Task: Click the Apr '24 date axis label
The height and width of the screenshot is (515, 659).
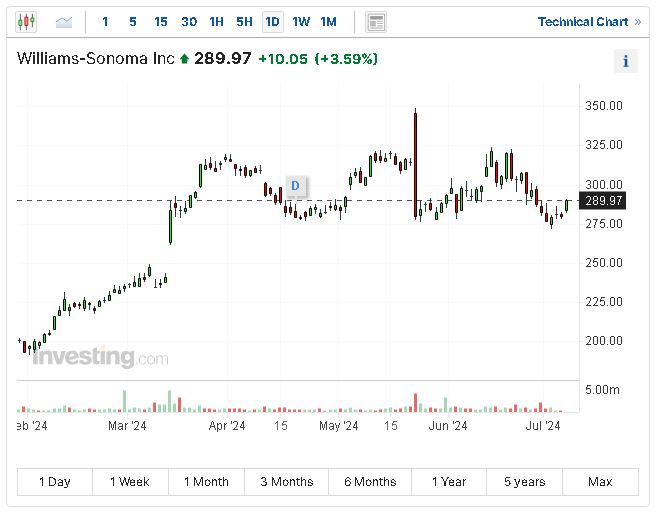Action: click(227, 426)
